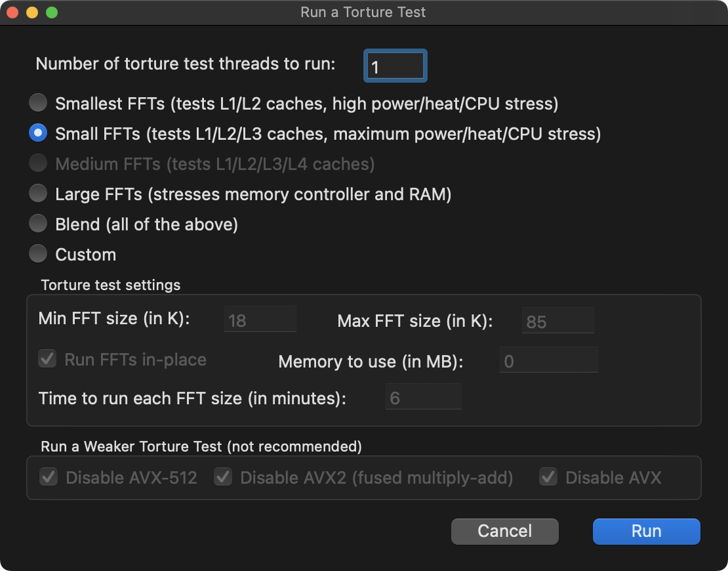Choose the Custom torture test option
Screen dimensions: 728x571
[38, 254]
